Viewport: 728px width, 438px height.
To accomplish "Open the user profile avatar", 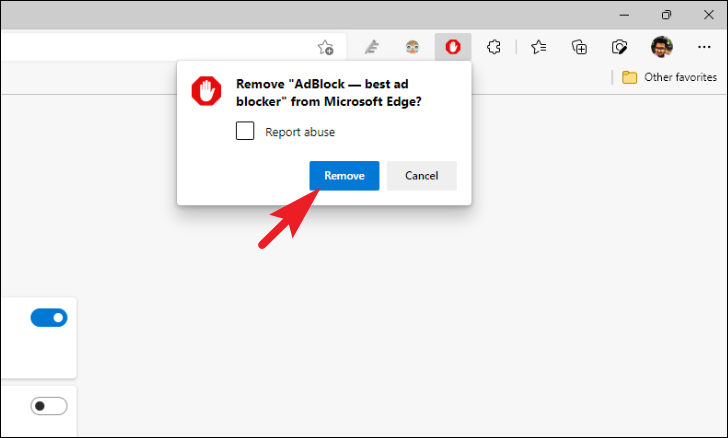I will point(662,47).
